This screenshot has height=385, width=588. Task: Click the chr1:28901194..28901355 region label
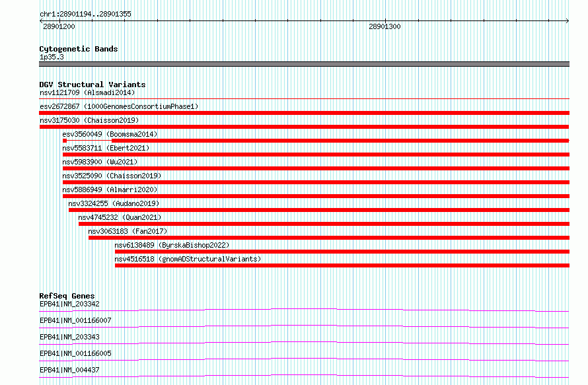(85, 14)
